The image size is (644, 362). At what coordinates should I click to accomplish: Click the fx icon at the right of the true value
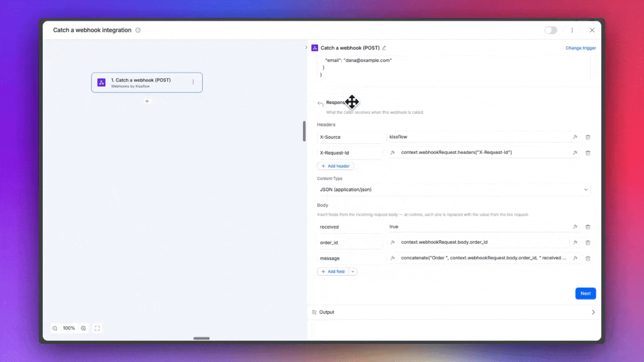(x=575, y=227)
